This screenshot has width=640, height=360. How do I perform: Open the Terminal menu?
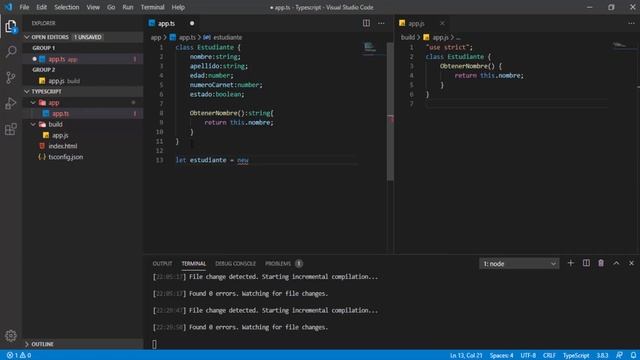152,7
